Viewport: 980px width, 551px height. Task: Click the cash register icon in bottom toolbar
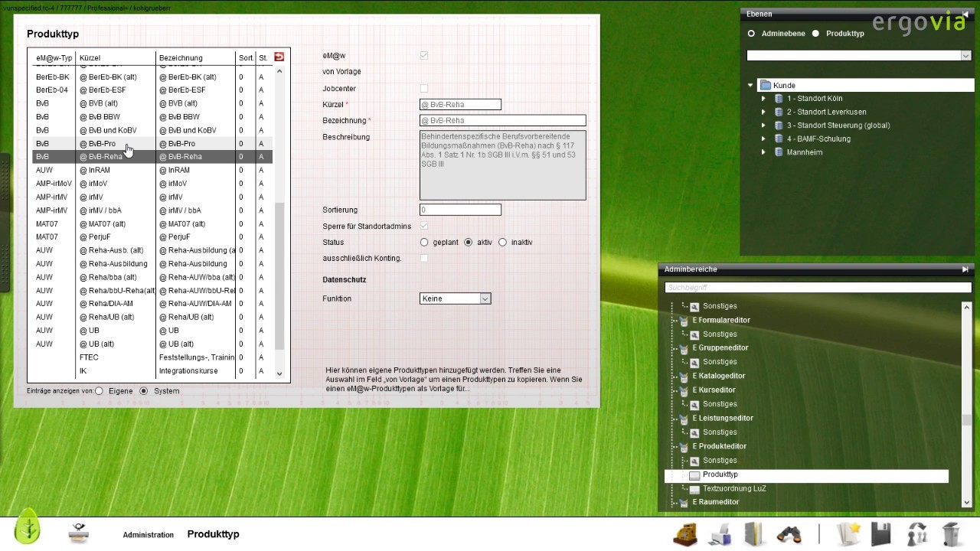click(x=684, y=533)
